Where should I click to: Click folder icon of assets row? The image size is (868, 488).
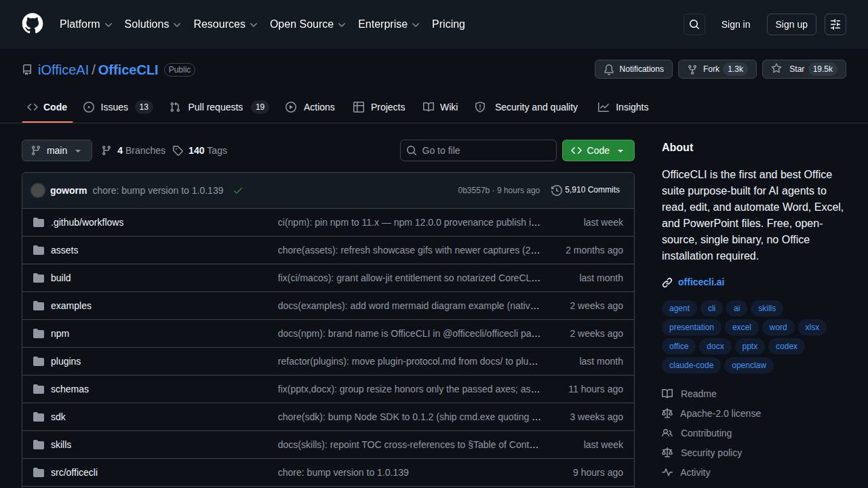(39, 250)
